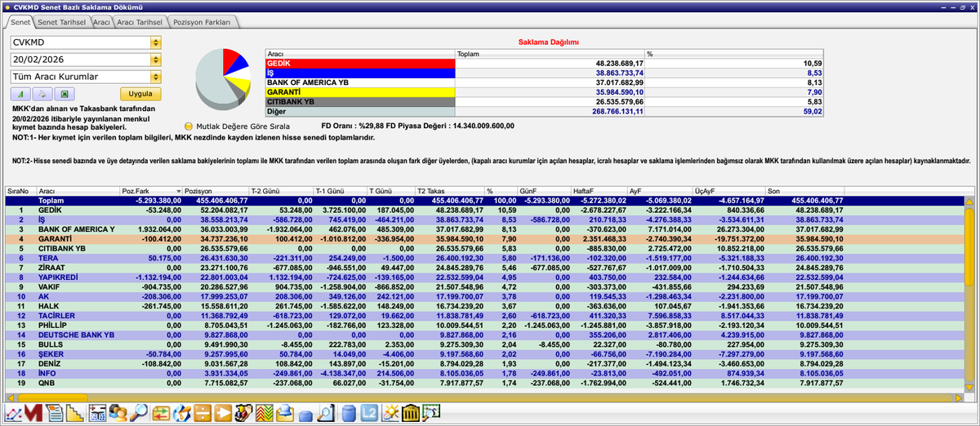Image resolution: width=980 pixels, height=426 pixels.
Task: Open the Tüm Aracı Kurumlar dropdown
Action: [156, 77]
